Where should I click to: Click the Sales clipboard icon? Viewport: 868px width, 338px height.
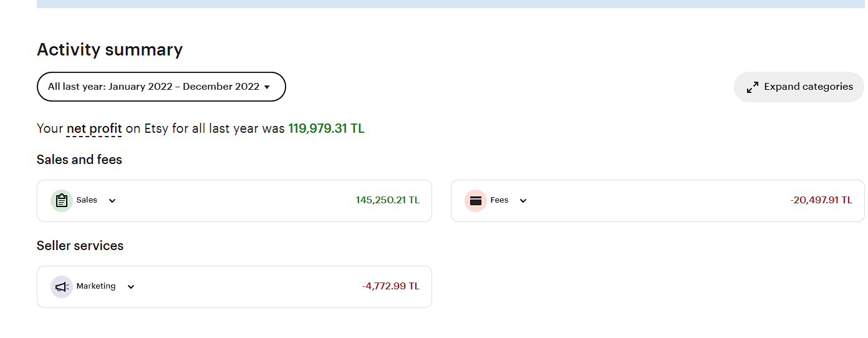[61, 201]
